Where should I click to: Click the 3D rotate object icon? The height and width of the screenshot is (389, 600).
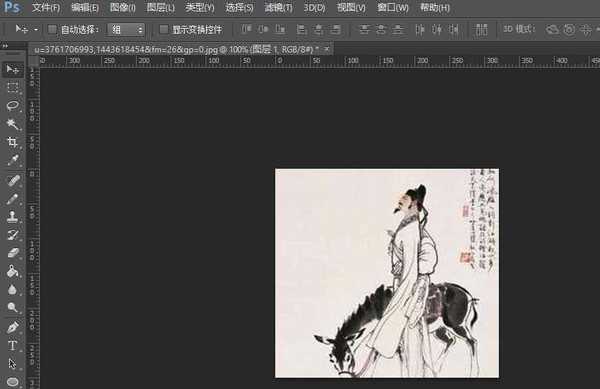pos(552,29)
